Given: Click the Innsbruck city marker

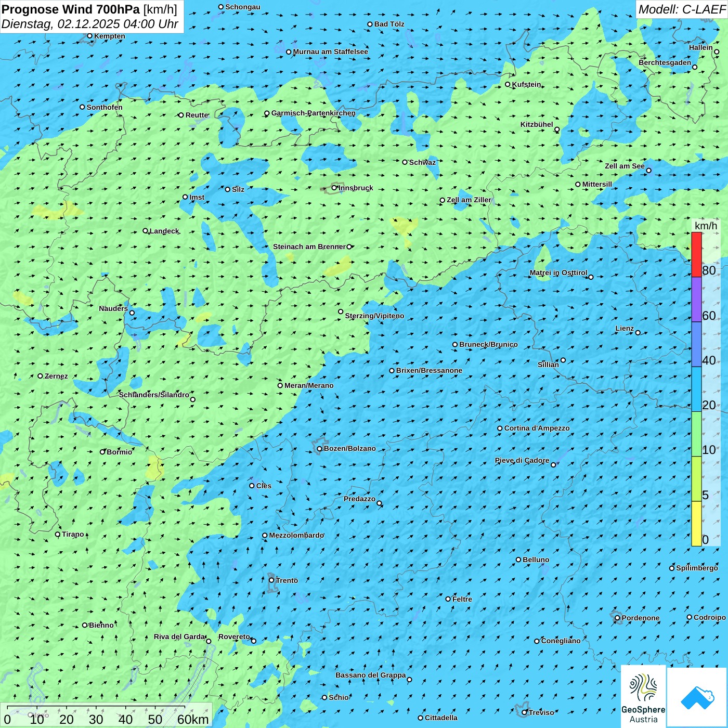Looking at the screenshot, I should pos(334,188).
